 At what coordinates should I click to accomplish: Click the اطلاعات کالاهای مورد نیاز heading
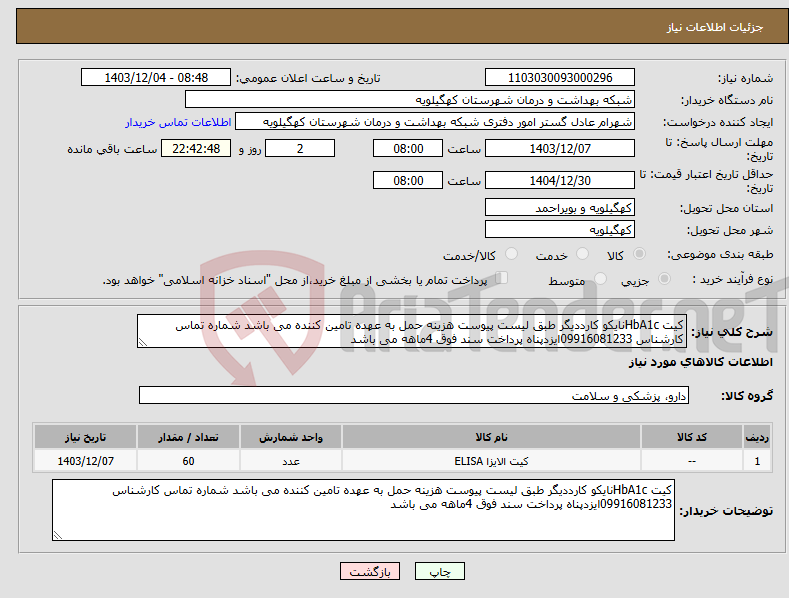pos(700,362)
